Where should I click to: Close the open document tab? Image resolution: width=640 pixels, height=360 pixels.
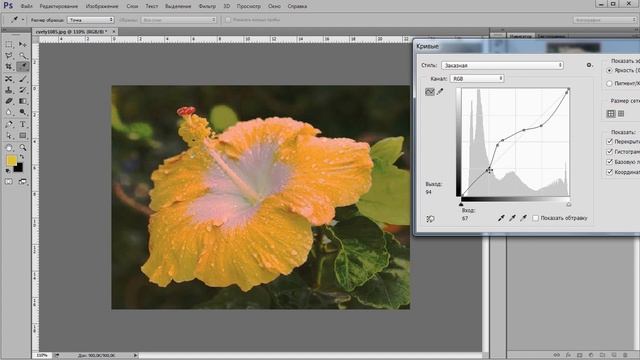click(x=114, y=31)
